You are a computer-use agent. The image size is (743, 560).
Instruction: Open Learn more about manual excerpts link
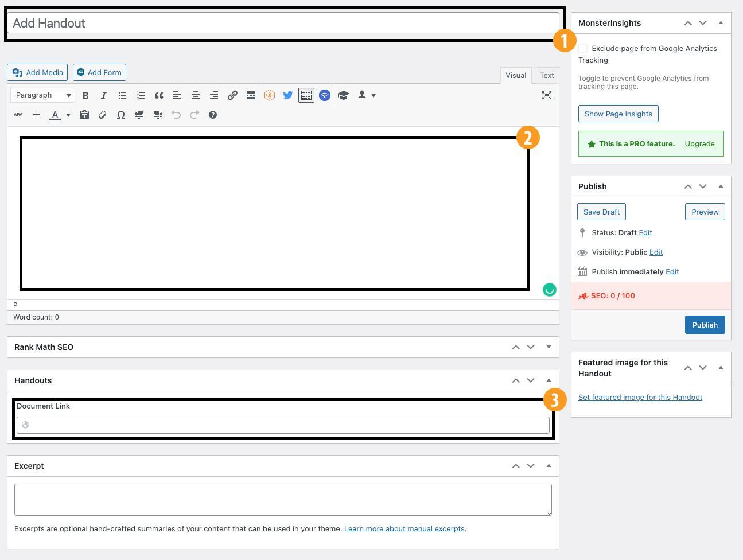click(x=404, y=528)
